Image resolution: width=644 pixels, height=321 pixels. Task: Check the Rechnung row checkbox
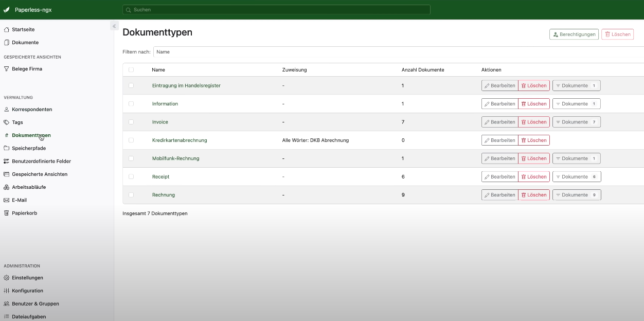[131, 195]
